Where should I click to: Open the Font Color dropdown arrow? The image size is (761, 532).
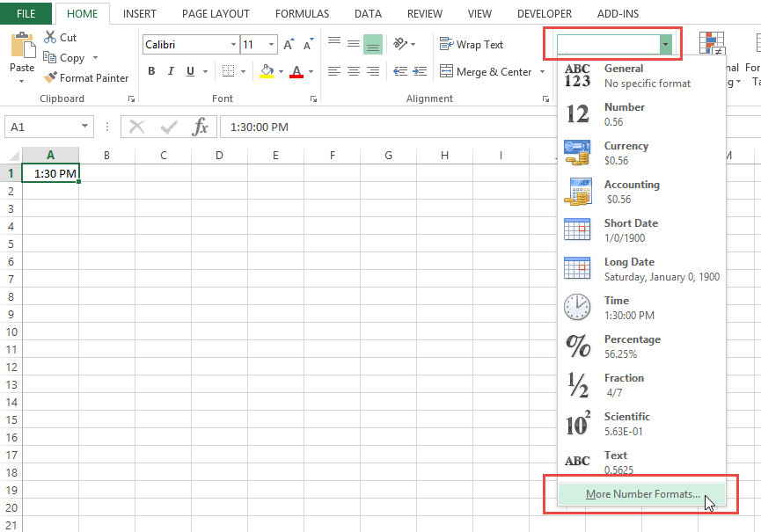(310, 72)
